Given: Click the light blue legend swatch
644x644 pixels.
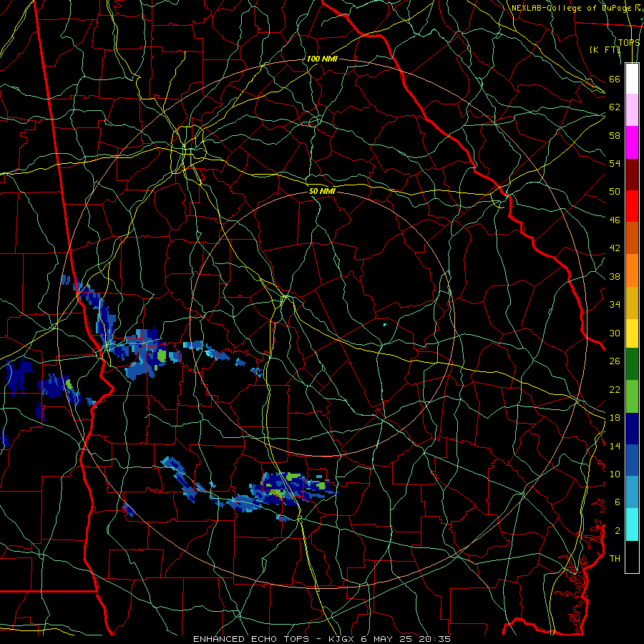Looking at the screenshot, I should (x=632, y=492).
